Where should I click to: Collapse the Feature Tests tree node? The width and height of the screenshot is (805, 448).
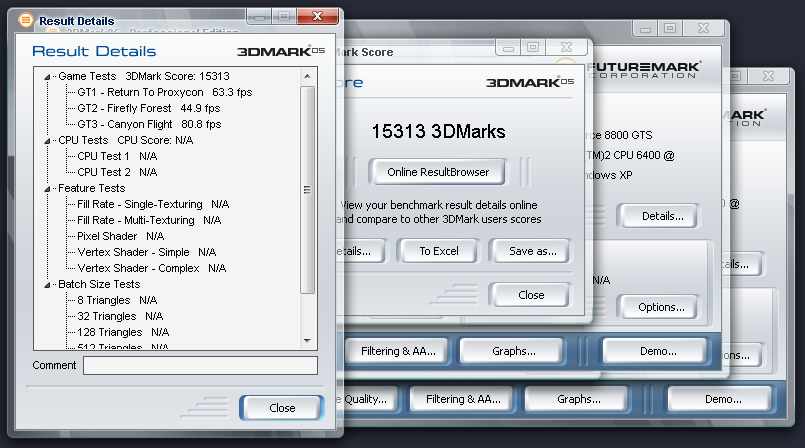pyautogui.click(x=47, y=189)
